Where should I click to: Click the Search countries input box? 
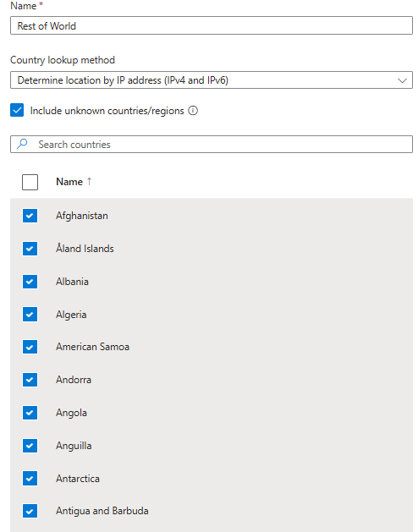click(212, 144)
